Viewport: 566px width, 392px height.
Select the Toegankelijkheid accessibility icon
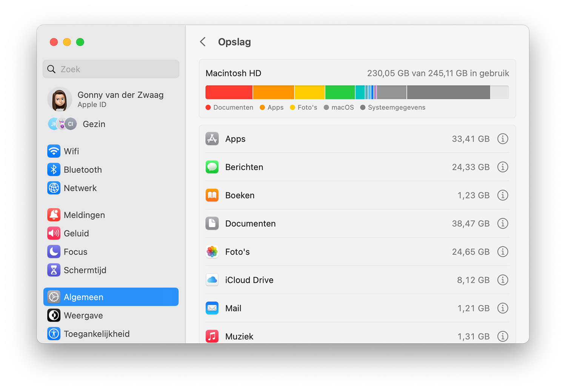point(54,334)
